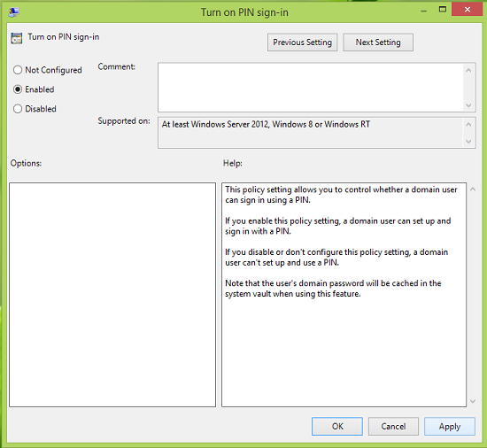
Task: Choose the Enabled radio button
Action: (18, 89)
